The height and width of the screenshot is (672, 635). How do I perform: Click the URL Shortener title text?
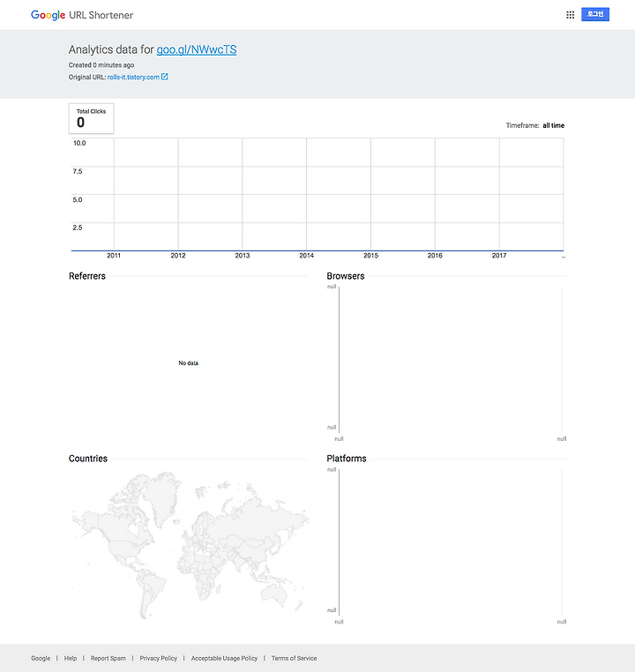(101, 15)
